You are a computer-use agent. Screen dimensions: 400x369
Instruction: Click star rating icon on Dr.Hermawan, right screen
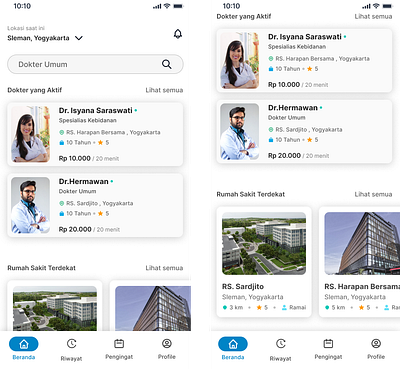click(310, 140)
